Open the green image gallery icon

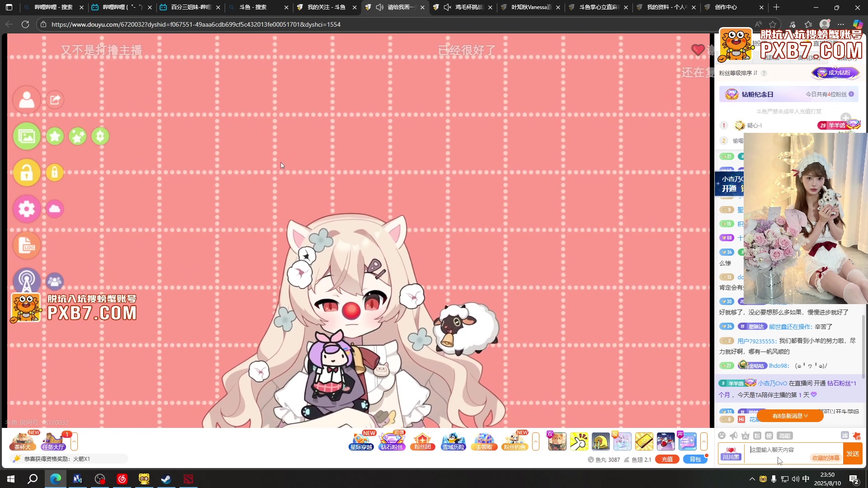[27, 136]
